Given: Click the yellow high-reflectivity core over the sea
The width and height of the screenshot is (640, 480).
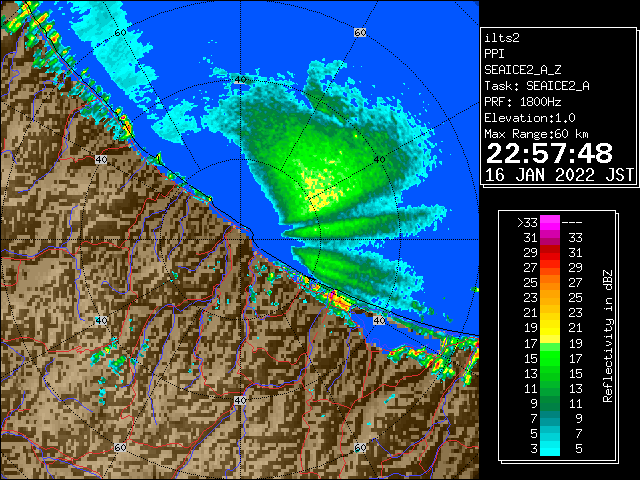Looking at the screenshot, I should click(322, 192).
